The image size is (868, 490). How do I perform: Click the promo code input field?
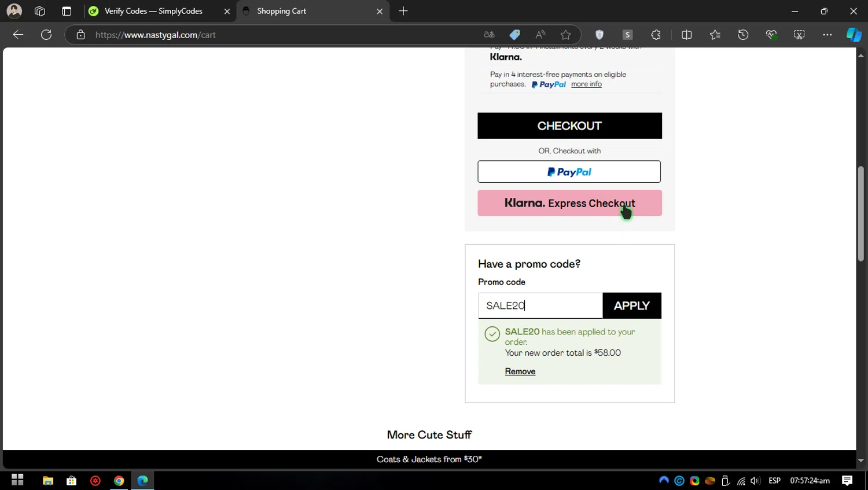click(540, 305)
